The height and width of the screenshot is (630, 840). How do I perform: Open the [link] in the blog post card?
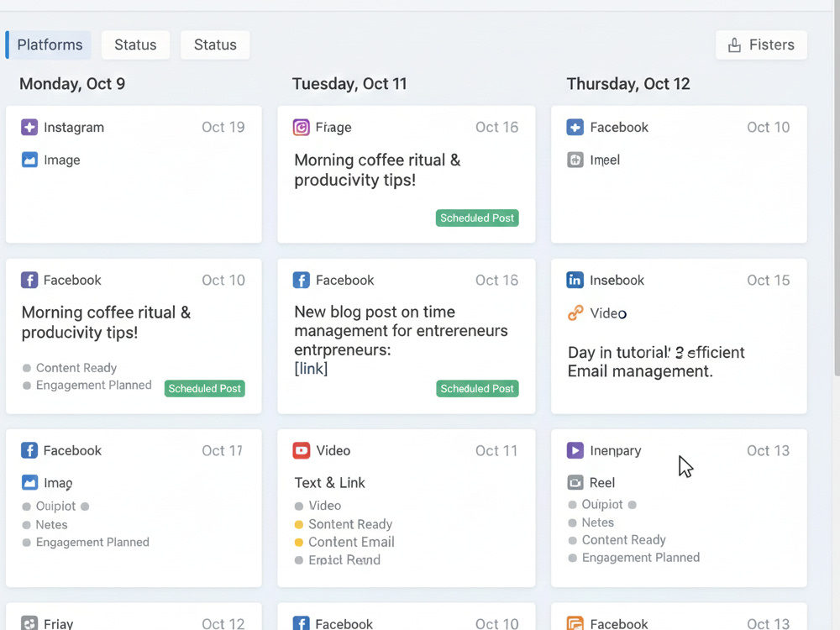pyautogui.click(x=311, y=369)
